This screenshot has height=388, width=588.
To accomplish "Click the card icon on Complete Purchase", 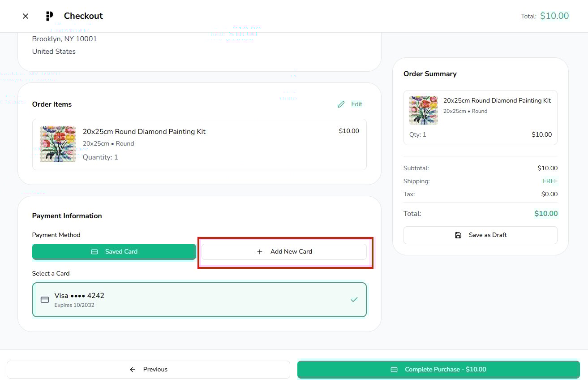I will click(x=394, y=370).
